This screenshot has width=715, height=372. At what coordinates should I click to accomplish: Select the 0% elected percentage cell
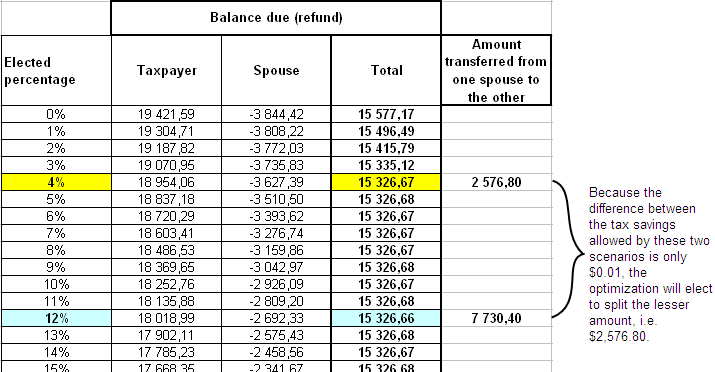pos(56,114)
